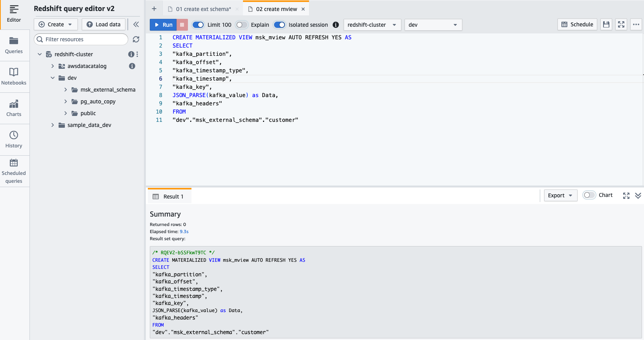This screenshot has width=644, height=340.
Task: Focus the Filter resources search field
Action: coord(81,39)
